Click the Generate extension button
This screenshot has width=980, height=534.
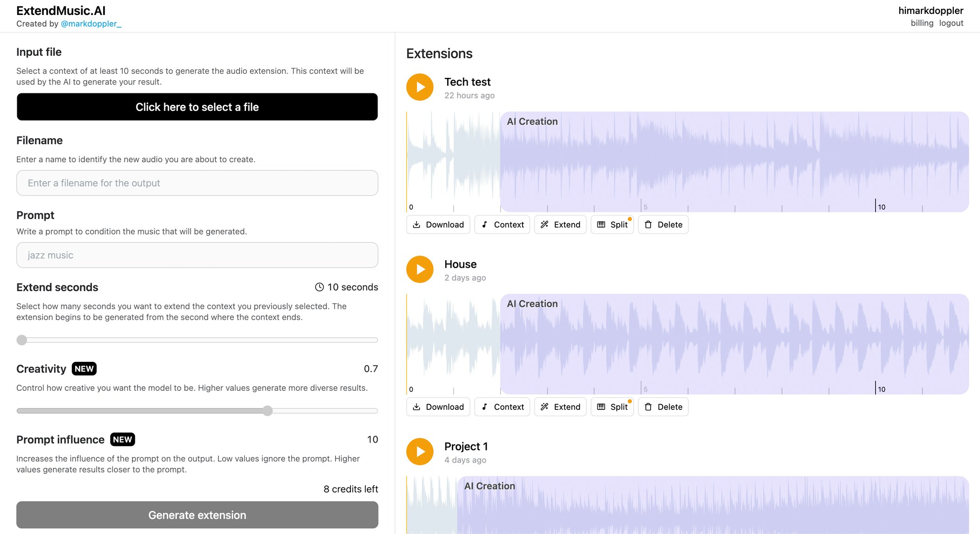[197, 515]
